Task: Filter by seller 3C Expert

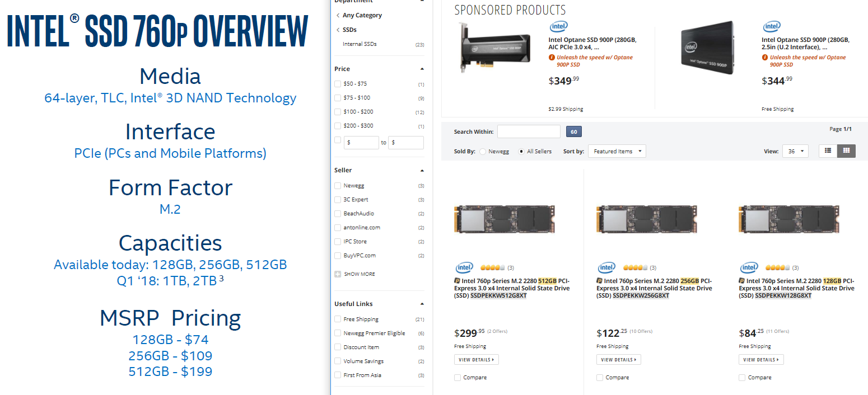Action: click(x=338, y=200)
